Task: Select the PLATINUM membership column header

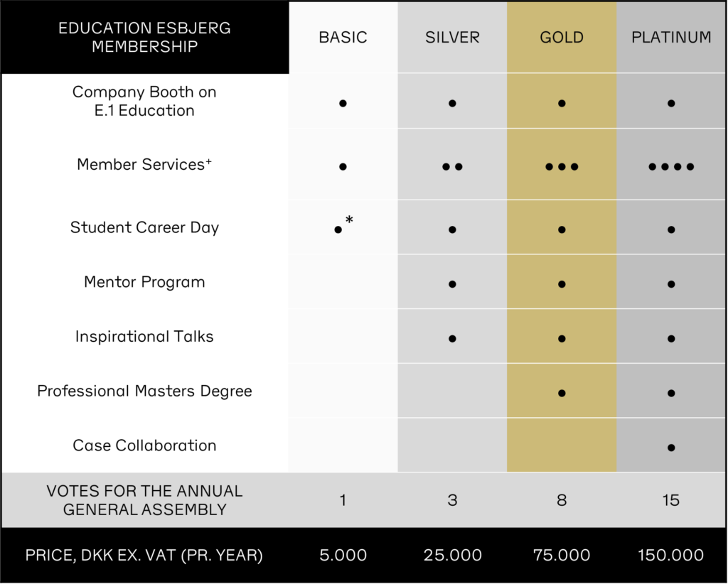Action: click(x=671, y=37)
